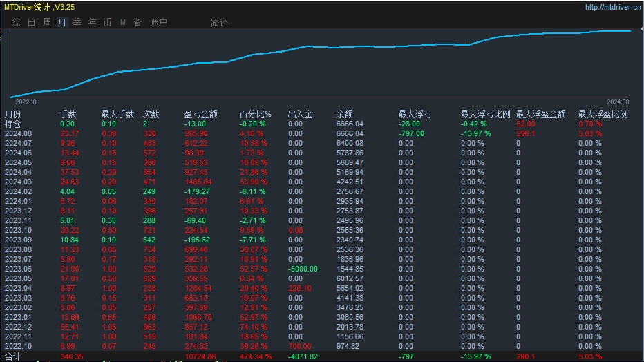Click the MTDriver统计 V3.25 title
This screenshot has width=644, height=362.
tap(39, 7)
